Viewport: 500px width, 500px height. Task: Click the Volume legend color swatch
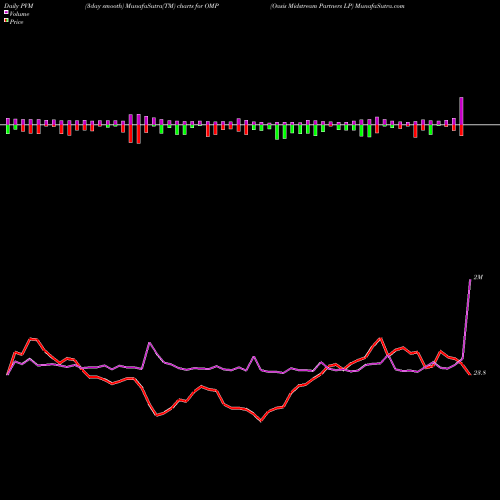click(6, 12)
